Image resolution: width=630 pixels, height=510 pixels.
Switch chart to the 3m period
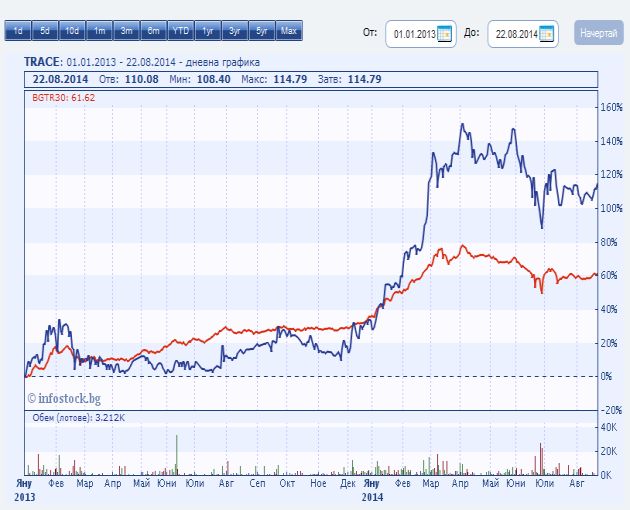click(127, 31)
